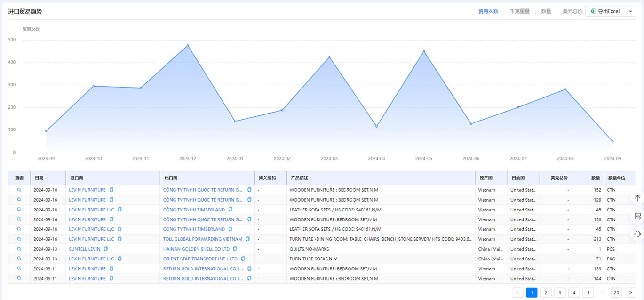The width and height of the screenshot is (644, 300).
Task: Open the SUNTELL LEVIN importer link
Action: 85,249
